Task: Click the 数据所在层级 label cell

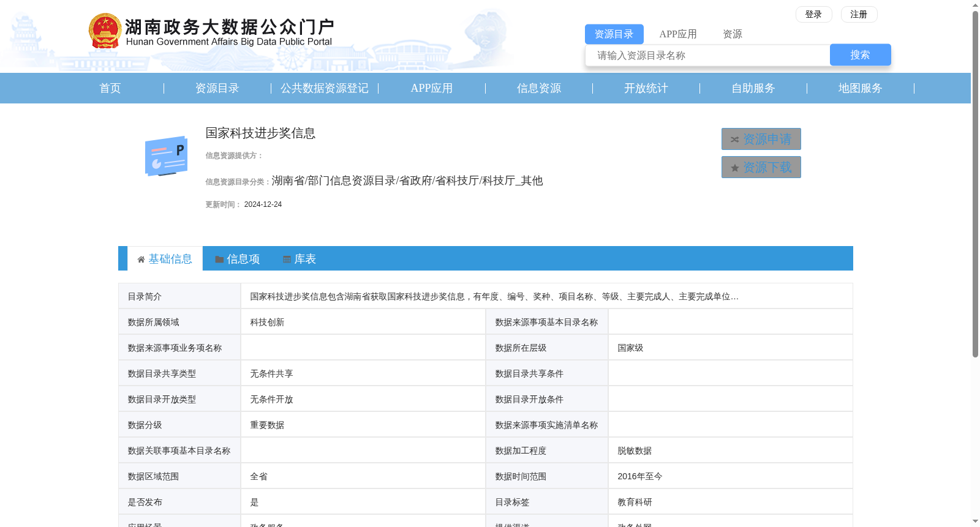Action: pyautogui.click(x=547, y=348)
